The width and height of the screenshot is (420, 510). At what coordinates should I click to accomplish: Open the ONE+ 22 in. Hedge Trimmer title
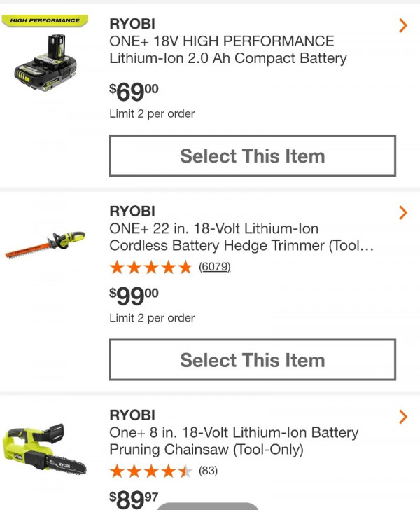pos(241,237)
